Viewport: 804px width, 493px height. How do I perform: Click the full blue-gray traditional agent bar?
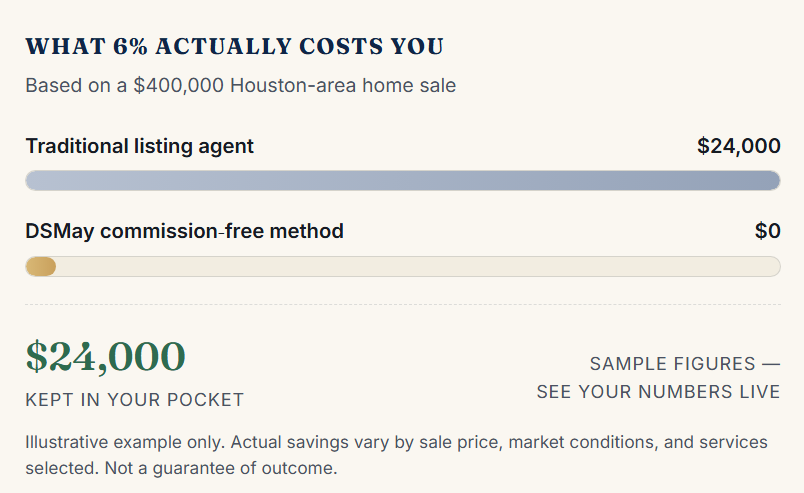pos(403,181)
